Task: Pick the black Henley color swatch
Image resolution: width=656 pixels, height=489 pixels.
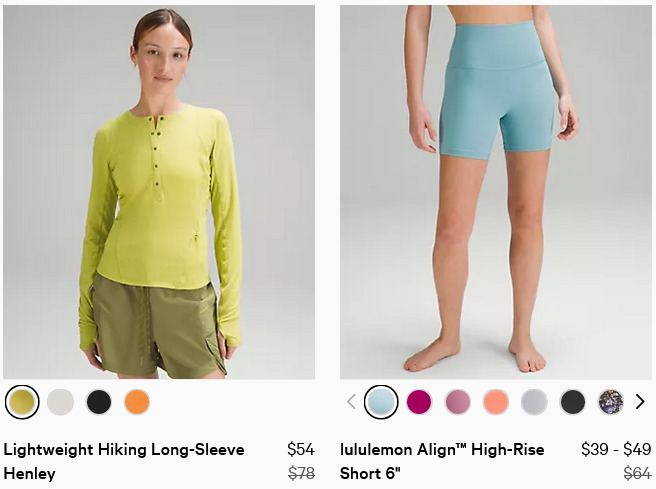Action: pyautogui.click(x=99, y=402)
